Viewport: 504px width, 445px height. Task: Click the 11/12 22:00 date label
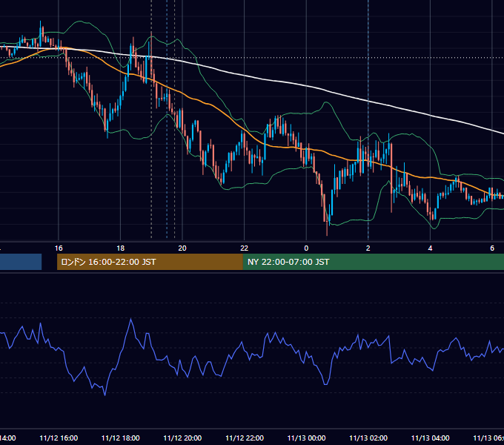coord(245,438)
